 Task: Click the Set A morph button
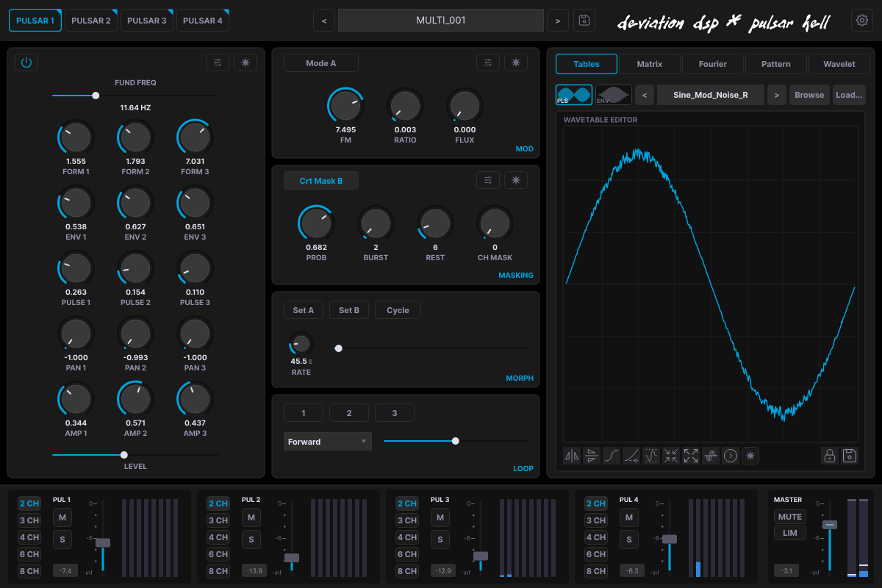pyautogui.click(x=304, y=310)
